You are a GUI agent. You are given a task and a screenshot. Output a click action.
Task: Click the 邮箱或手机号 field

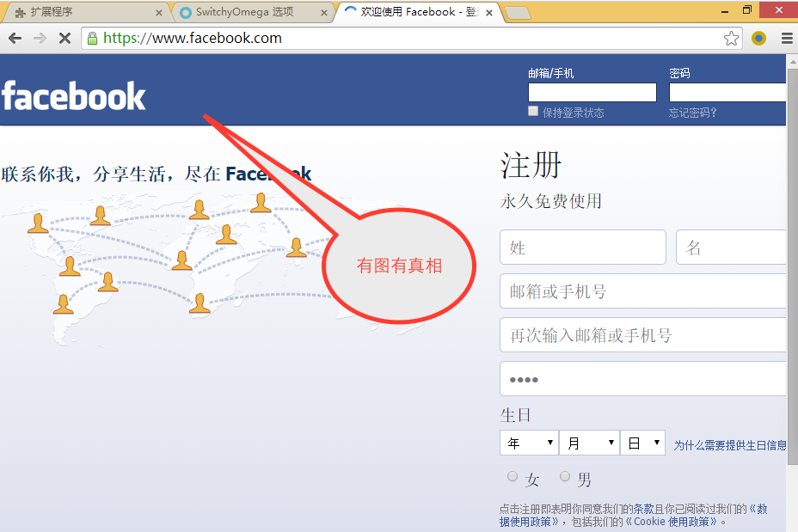point(643,290)
